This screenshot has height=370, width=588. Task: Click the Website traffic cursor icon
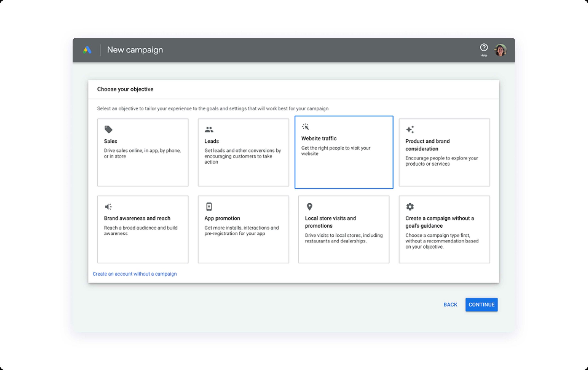click(x=305, y=127)
